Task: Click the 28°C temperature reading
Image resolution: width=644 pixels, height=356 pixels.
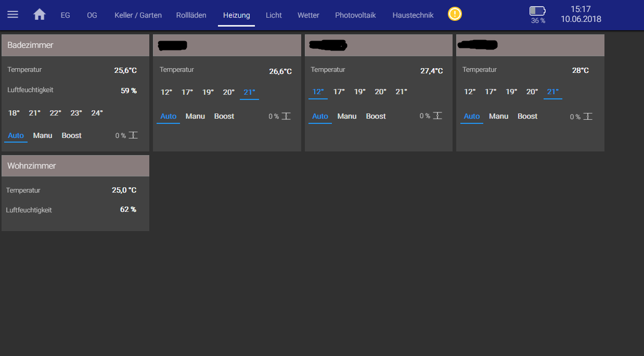Action: coord(581,70)
